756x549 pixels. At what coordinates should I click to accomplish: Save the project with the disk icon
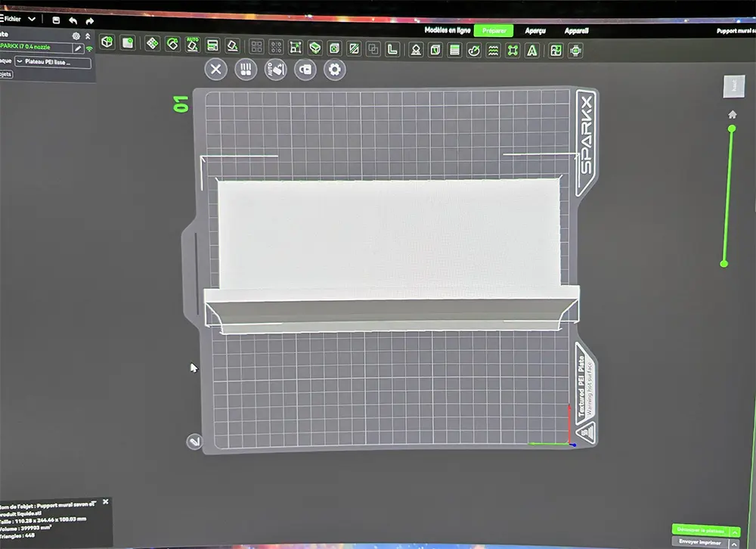coord(56,20)
